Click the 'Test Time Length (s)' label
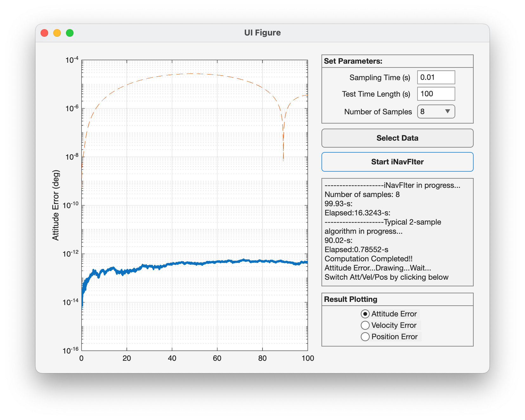 tap(376, 94)
